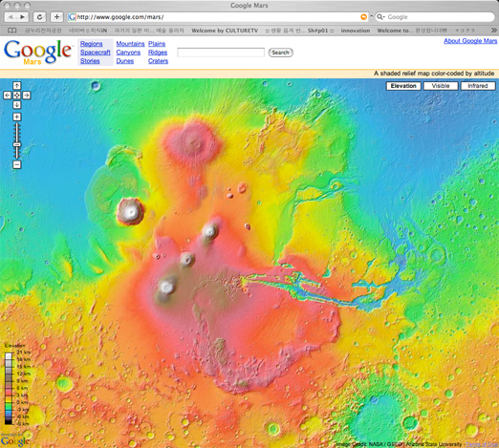Click the zoom slider handle
The width and height of the screenshot is (499, 448).
tap(17, 144)
